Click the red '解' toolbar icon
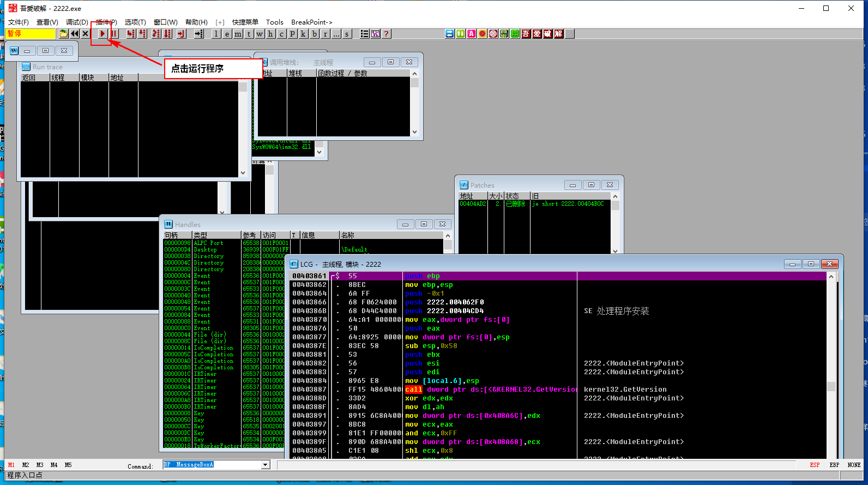868x485 pixels. (x=559, y=34)
